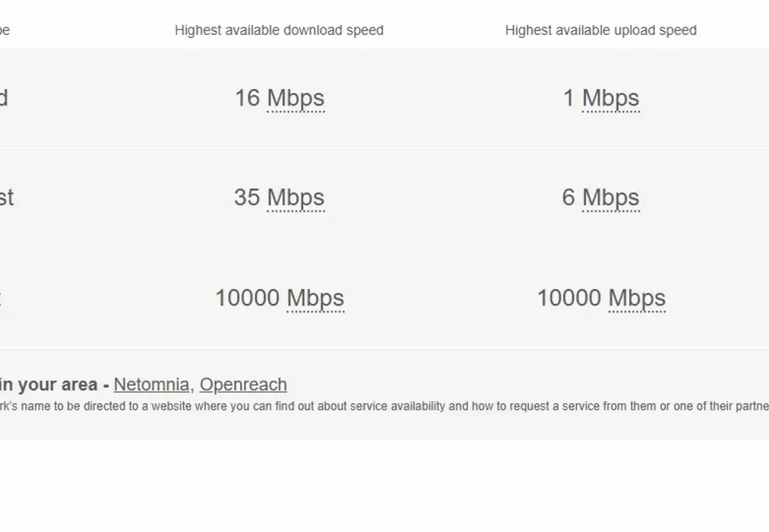Select the 16 Mbps download value

click(280, 98)
